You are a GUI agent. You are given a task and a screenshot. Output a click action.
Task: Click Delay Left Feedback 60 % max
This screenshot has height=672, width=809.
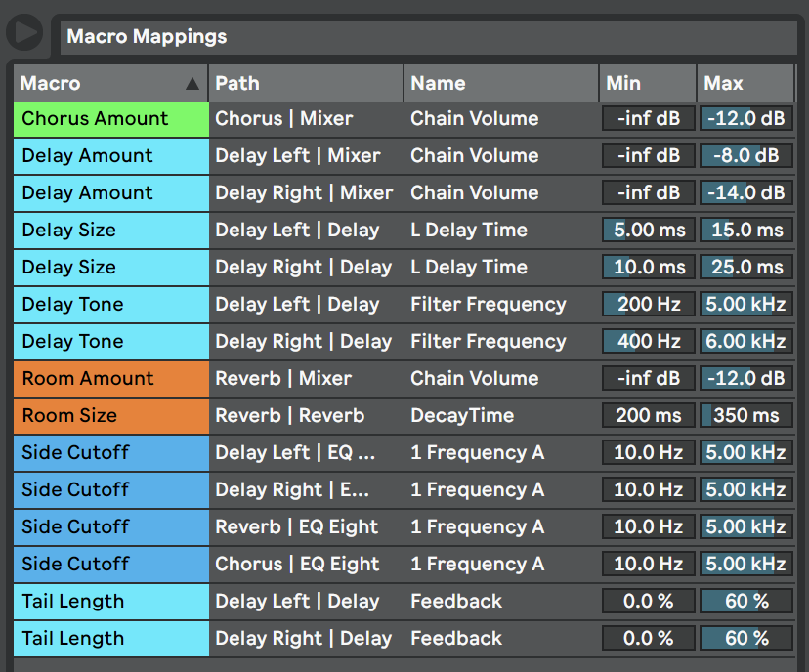point(746,602)
